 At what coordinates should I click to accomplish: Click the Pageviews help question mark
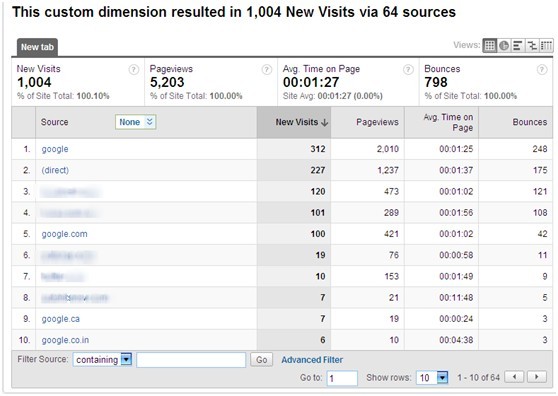267,69
